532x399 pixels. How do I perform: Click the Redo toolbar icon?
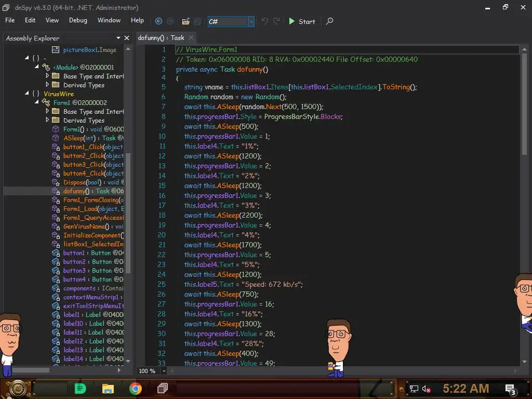coord(276,21)
